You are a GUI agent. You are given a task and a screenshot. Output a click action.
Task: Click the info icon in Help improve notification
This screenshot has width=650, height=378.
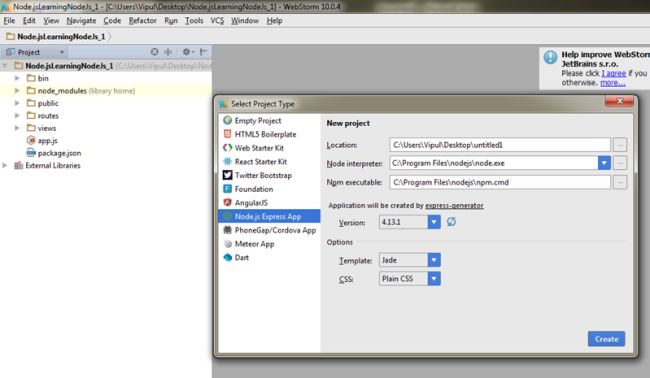[x=551, y=57]
